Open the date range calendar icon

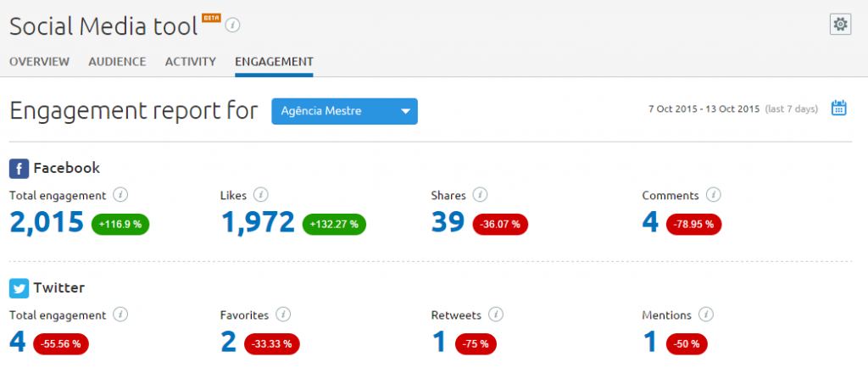pyautogui.click(x=838, y=108)
